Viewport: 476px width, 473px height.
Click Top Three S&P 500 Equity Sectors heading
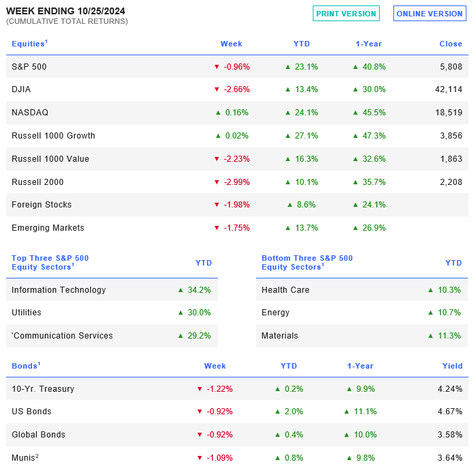point(50,263)
